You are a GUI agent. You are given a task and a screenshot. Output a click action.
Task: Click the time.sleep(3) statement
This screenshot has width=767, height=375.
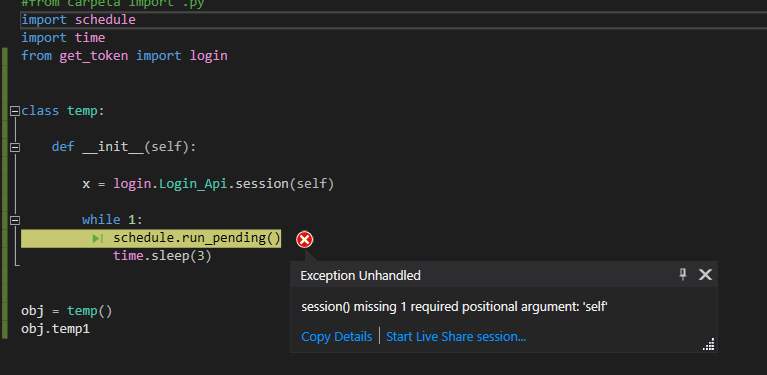162,256
